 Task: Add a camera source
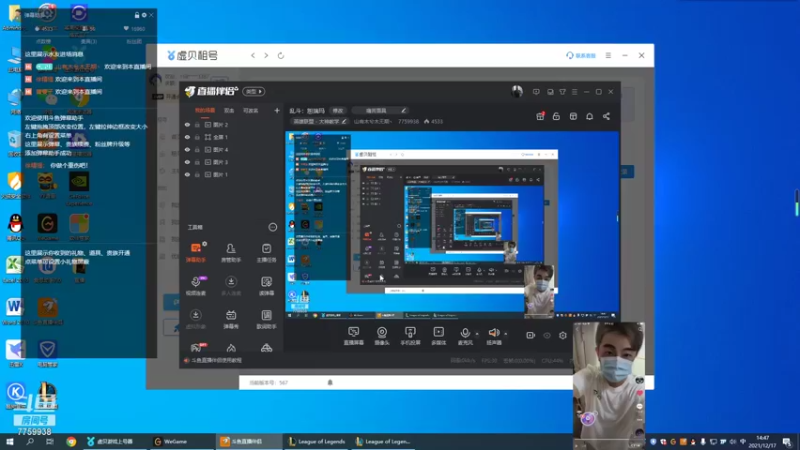pos(382,336)
